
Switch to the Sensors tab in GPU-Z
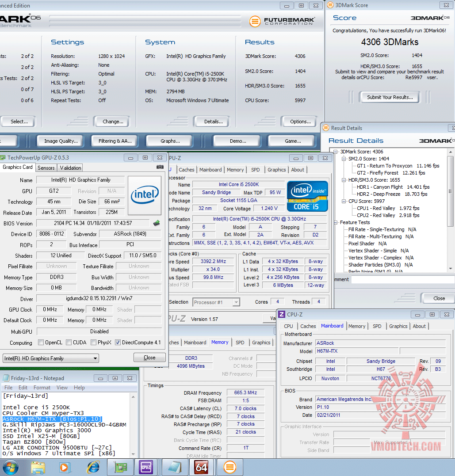click(x=46, y=168)
